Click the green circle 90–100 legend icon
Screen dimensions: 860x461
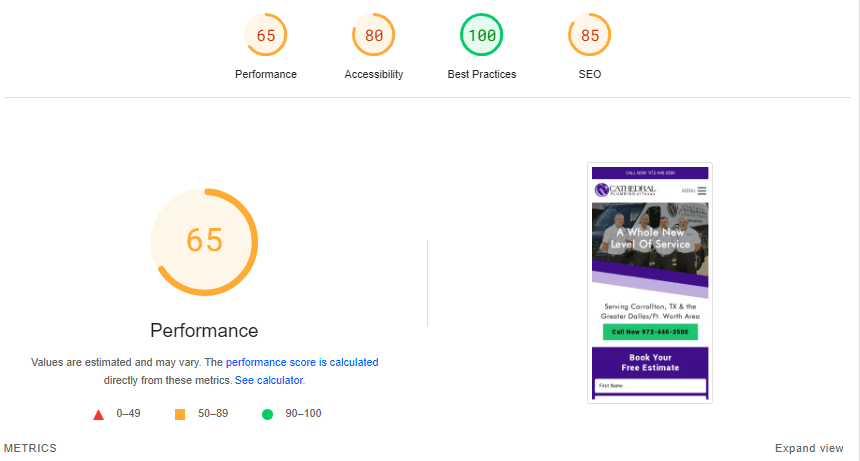pos(267,414)
